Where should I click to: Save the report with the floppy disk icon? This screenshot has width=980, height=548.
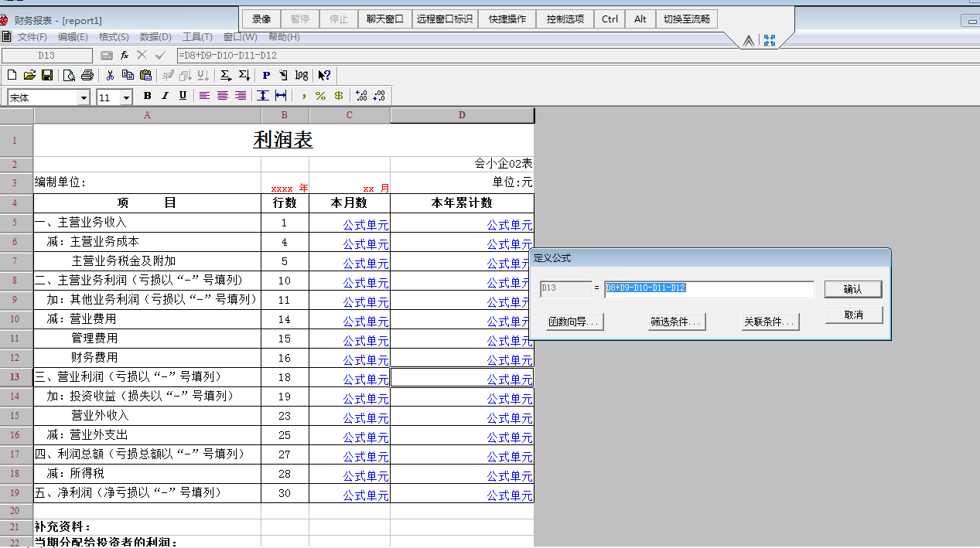(47, 75)
